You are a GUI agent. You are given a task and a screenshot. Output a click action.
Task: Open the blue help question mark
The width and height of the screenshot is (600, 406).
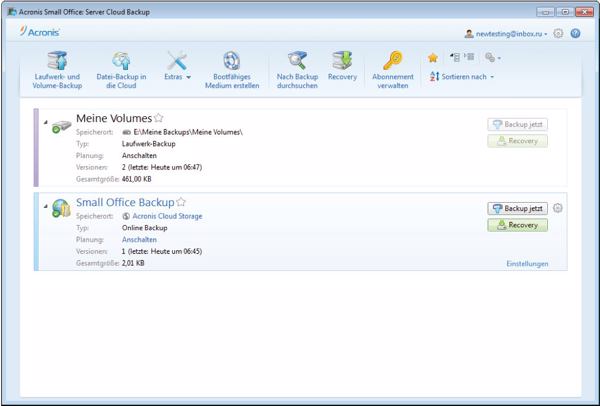coord(576,33)
